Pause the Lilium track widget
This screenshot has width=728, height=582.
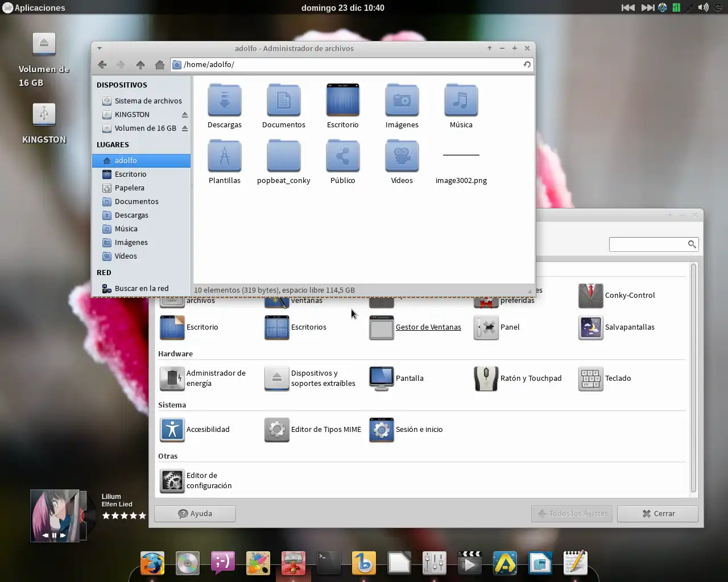click(55, 535)
